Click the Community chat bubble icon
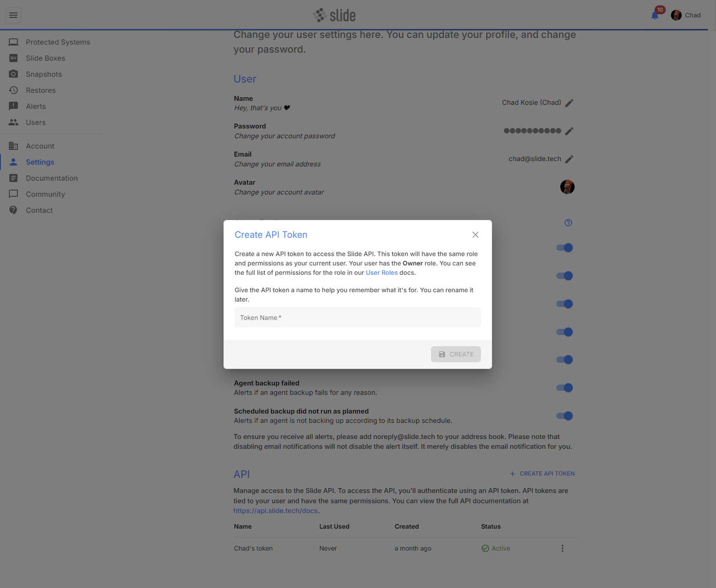The height and width of the screenshot is (588, 716). pos(13,194)
